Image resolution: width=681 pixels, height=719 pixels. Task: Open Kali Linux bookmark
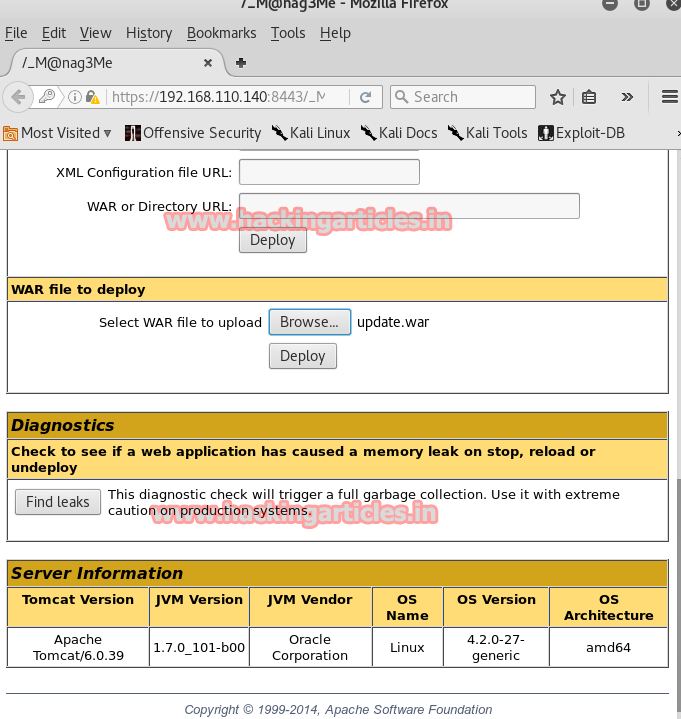pyautogui.click(x=311, y=133)
